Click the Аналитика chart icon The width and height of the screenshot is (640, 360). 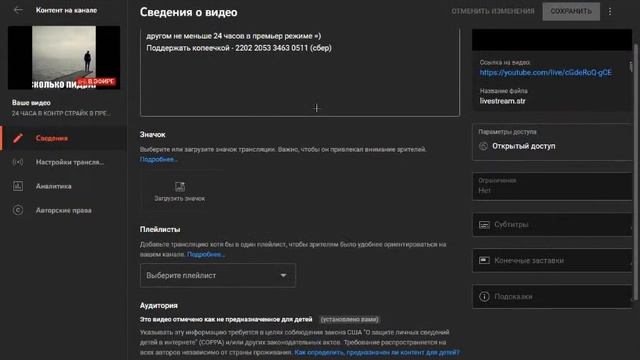(x=18, y=186)
